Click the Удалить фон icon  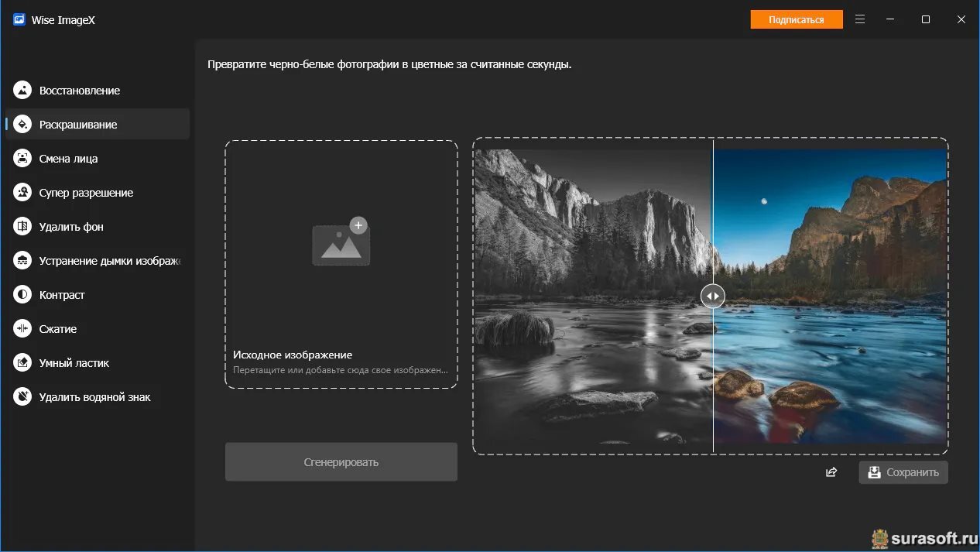[22, 226]
